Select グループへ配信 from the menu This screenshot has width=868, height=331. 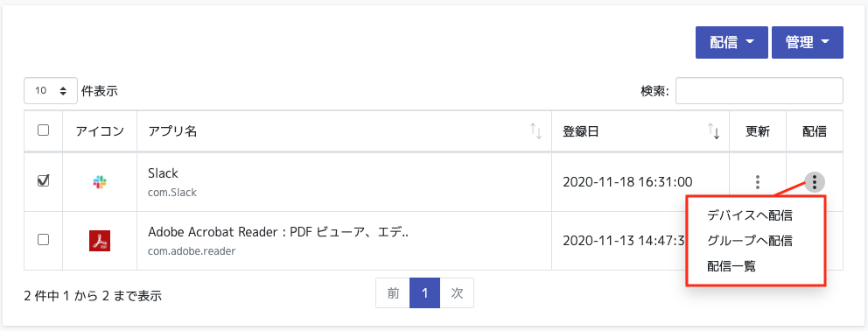click(750, 241)
